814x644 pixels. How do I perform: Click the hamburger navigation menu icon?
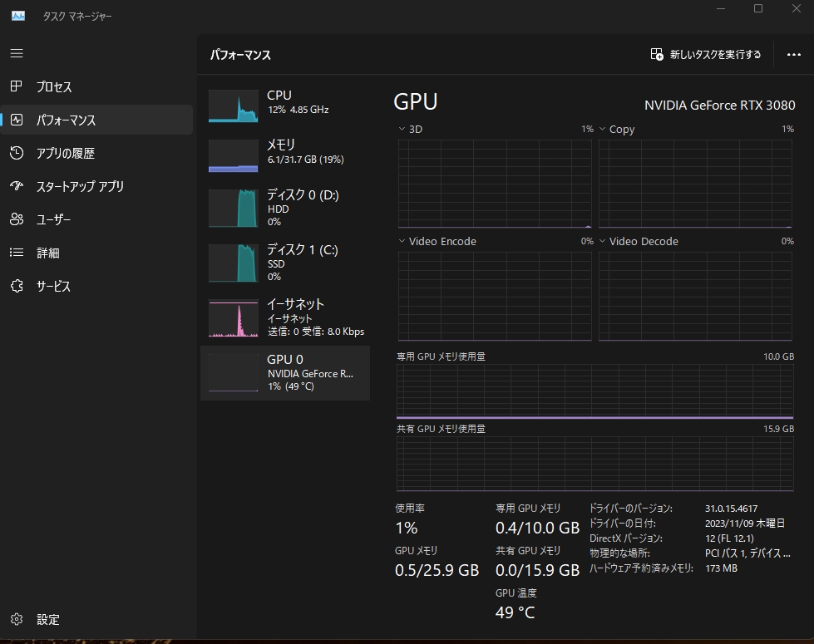click(x=17, y=53)
